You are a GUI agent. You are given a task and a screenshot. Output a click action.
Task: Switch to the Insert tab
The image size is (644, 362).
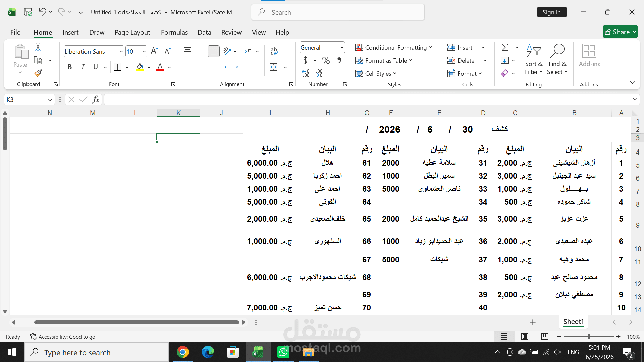70,32
